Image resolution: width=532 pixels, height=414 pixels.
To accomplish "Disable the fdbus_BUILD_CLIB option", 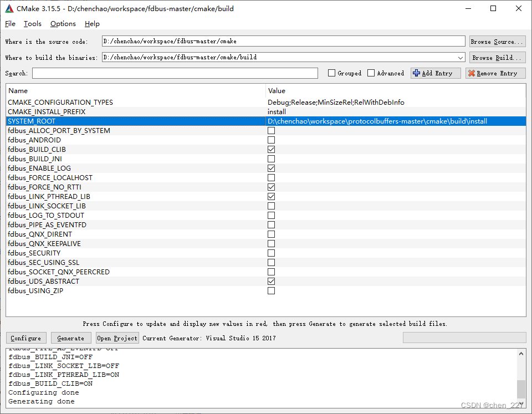I will tap(271, 149).
